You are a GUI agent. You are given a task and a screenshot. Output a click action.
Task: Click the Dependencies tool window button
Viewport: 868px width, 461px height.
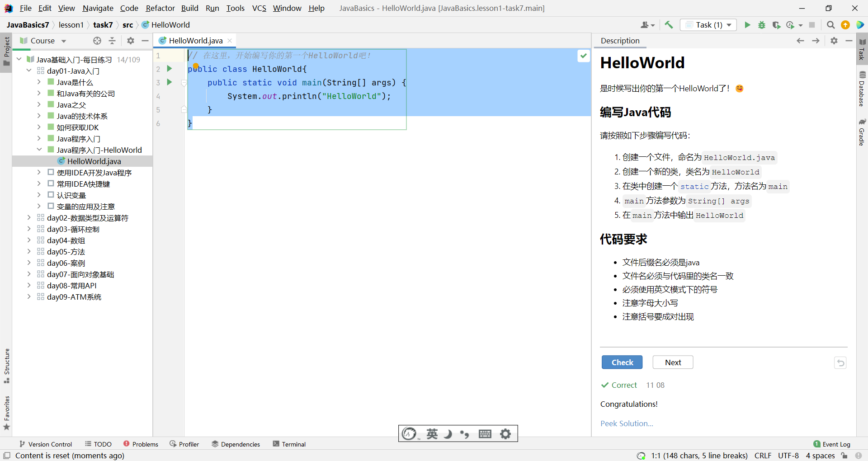[x=236, y=444]
